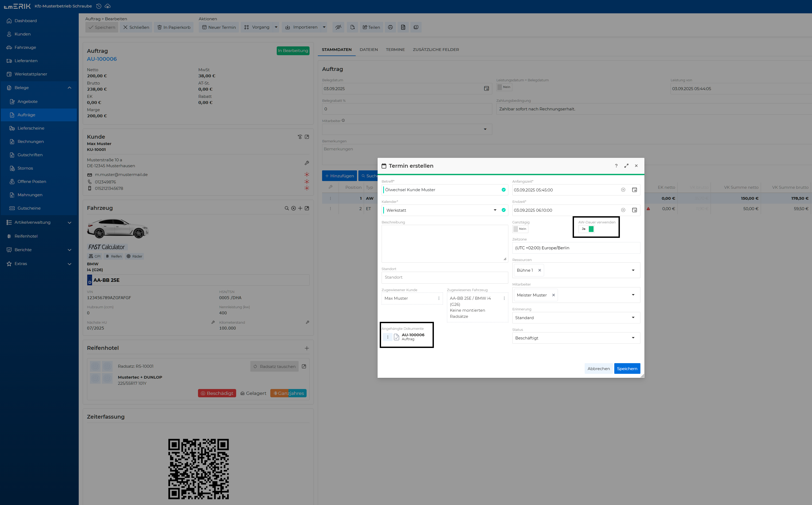This screenshot has height=505, width=812.
Task: Click In Papierkorb button
Action: [174, 27]
